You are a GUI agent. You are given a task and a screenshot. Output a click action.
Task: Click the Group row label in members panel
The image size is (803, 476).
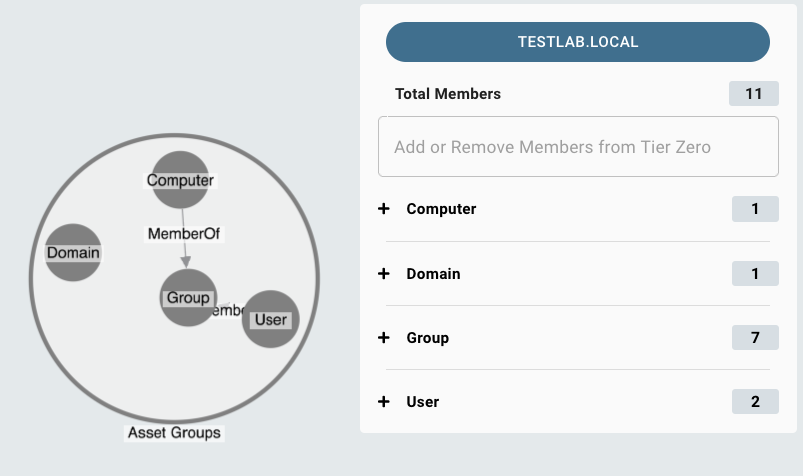tap(427, 337)
